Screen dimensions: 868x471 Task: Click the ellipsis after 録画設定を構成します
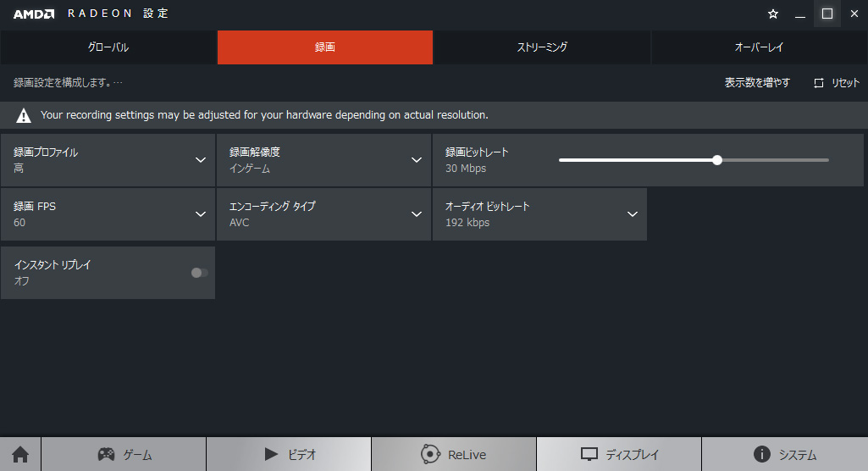point(118,83)
